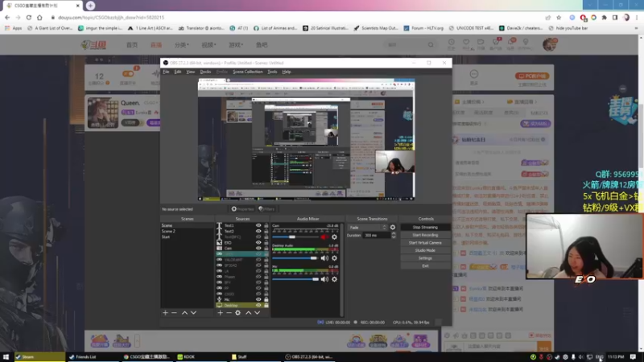This screenshot has height=362, width=644.
Task: Open OBS Docks menu
Action: pos(205,72)
